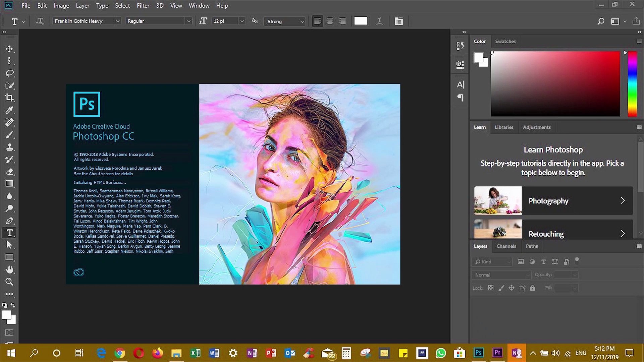
Task: Select the Eyedropper tool
Action: [9, 110]
